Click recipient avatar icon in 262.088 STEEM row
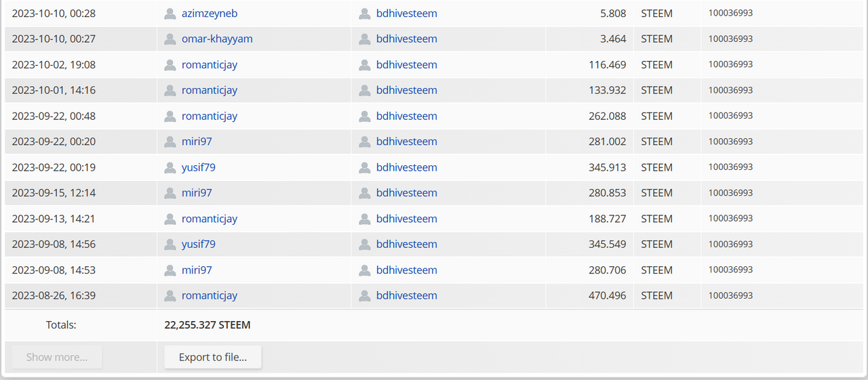868x380 pixels. (x=365, y=117)
